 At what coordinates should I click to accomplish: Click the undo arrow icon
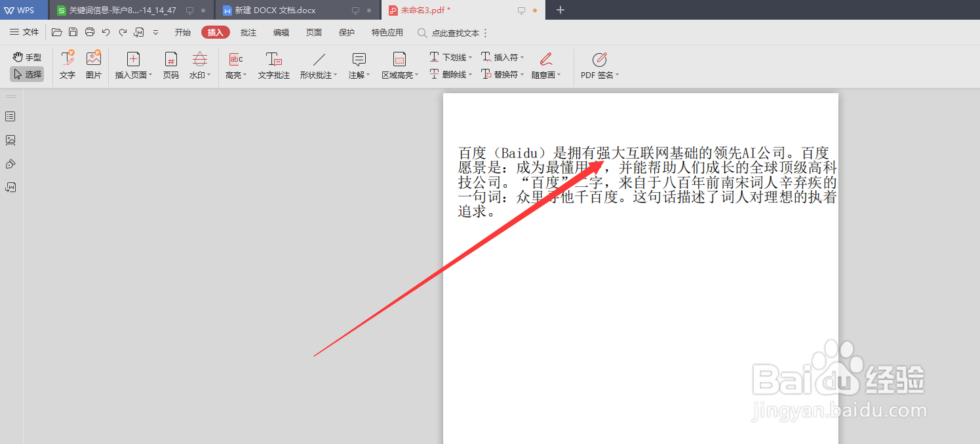pos(106,32)
